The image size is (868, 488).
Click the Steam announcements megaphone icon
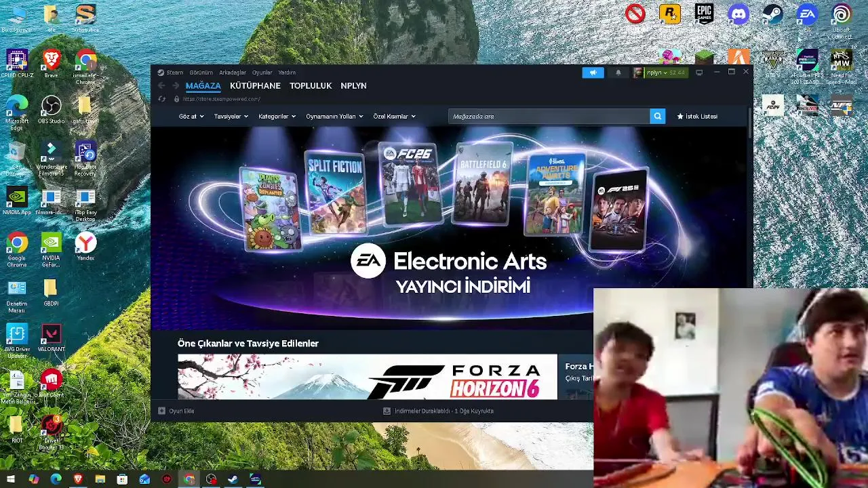click(593, 73)
